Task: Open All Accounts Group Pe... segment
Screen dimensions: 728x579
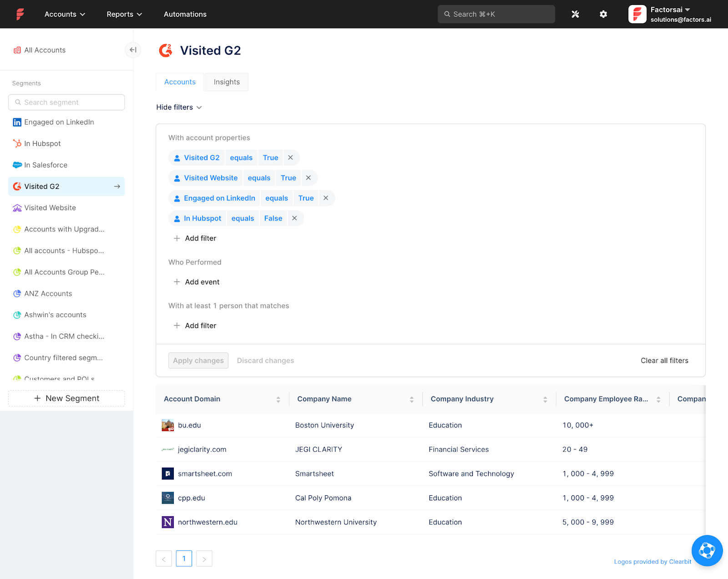Action: [x=66, y=272]
